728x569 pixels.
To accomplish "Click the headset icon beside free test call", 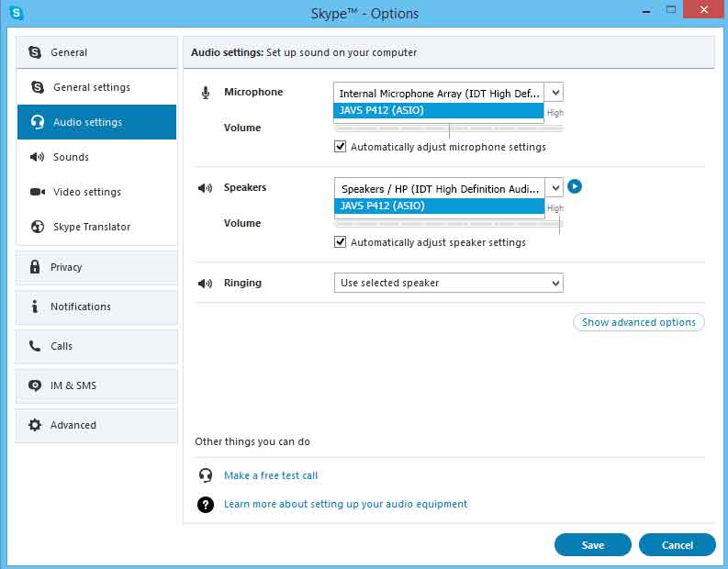I will click(206, 475).
